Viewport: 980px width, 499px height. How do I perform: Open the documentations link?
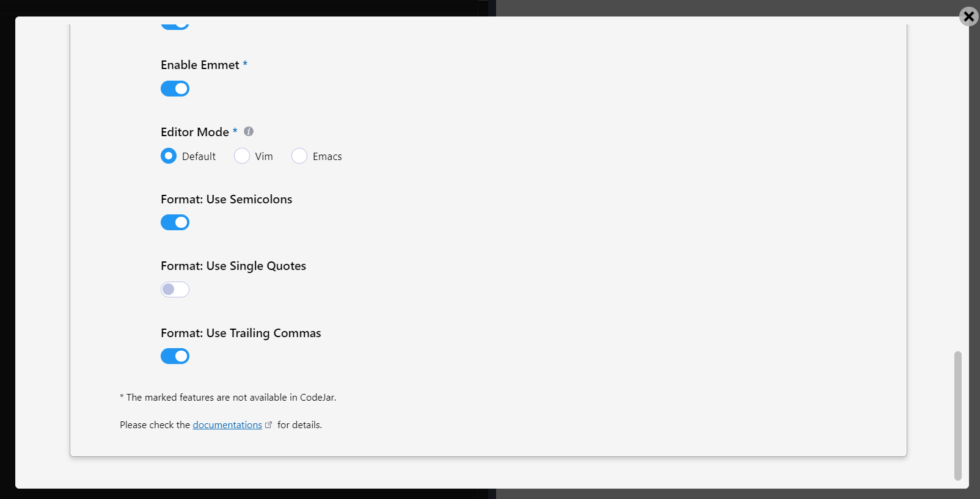tap(227, 425)
